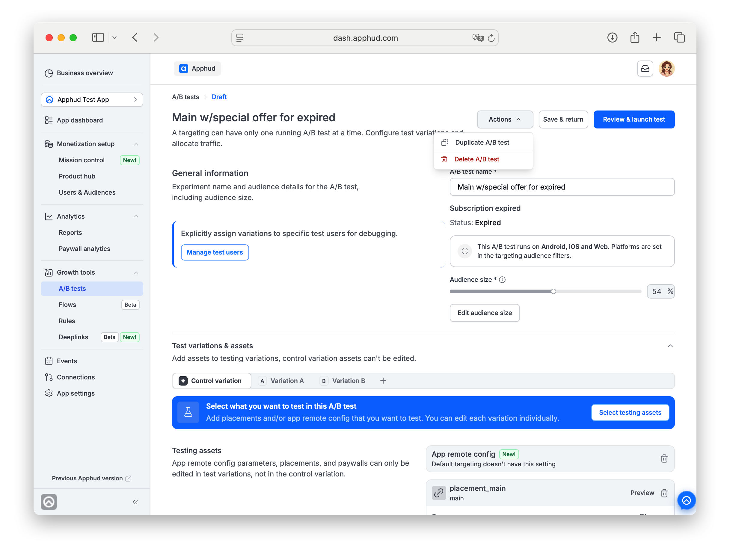Screen dimensions: 730x560
Task: Click the Manage test users button
Action: pyautogui.click(x=215, y=252)
